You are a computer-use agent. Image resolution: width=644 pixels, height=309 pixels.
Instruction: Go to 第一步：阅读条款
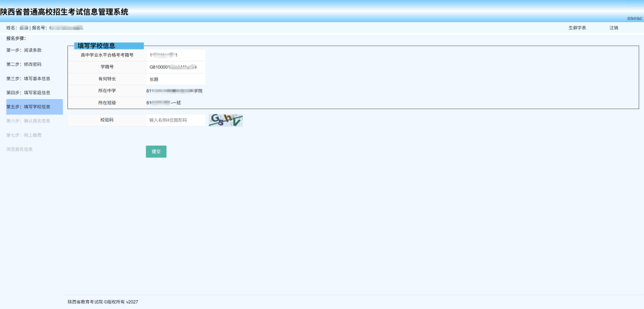coord(24,50)
